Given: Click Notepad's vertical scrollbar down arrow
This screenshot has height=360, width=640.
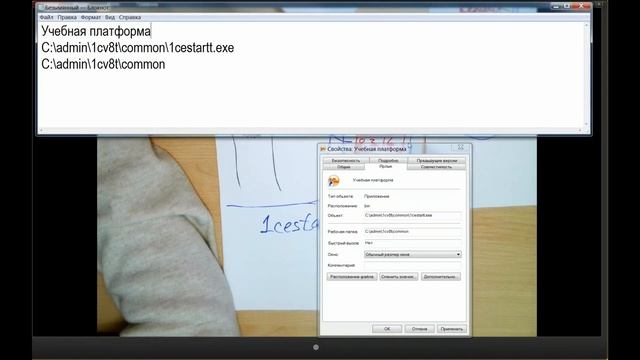Looking at the screenshot, I should pyautogui.click(x=587, y=124).
